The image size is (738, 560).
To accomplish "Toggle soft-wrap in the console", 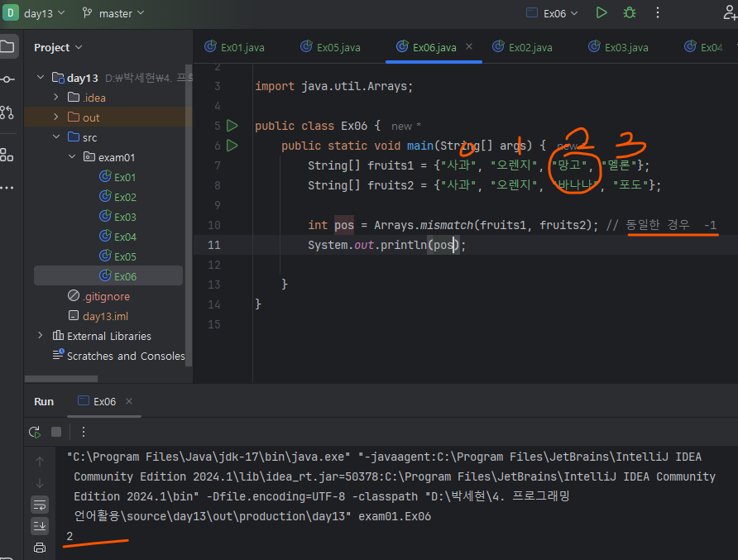I will pos(40,505).
